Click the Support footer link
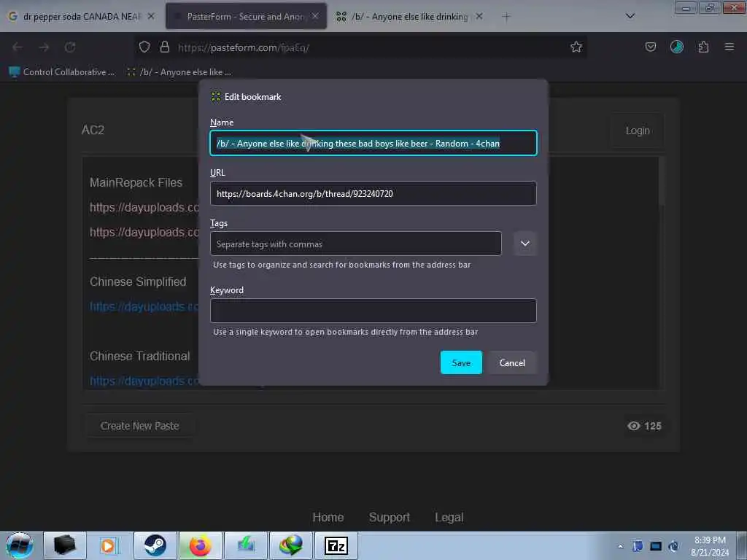Image resolution: width=747 pixels, height=560 pixels. 390,517
